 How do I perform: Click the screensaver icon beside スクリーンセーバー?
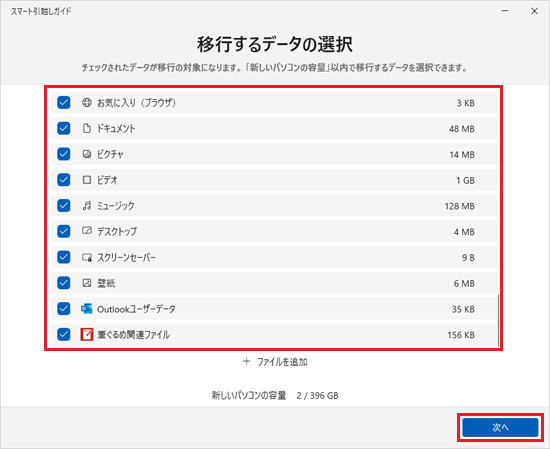coord(87,257)
